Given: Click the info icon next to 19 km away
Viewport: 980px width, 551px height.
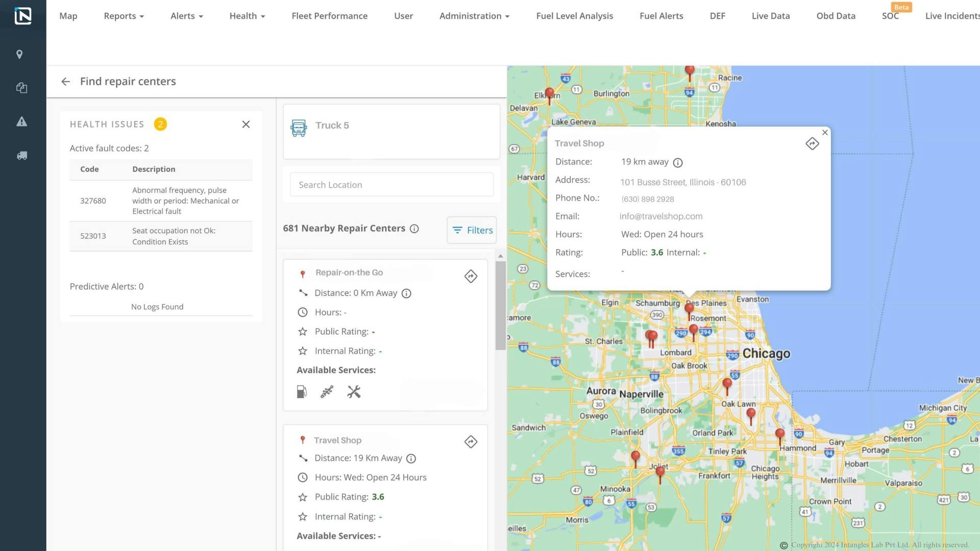Looking at the screenshot, I should click(x=677, y=162).
